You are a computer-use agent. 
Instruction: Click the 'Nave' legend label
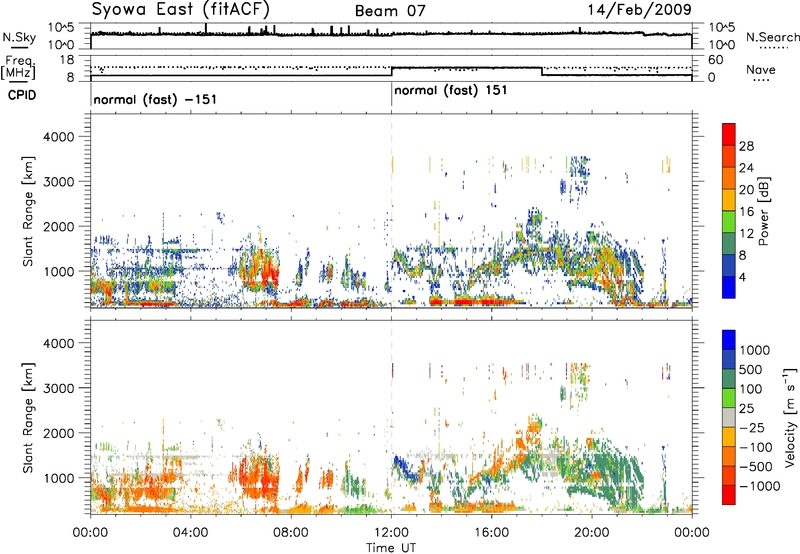click(x=761, y=70)
